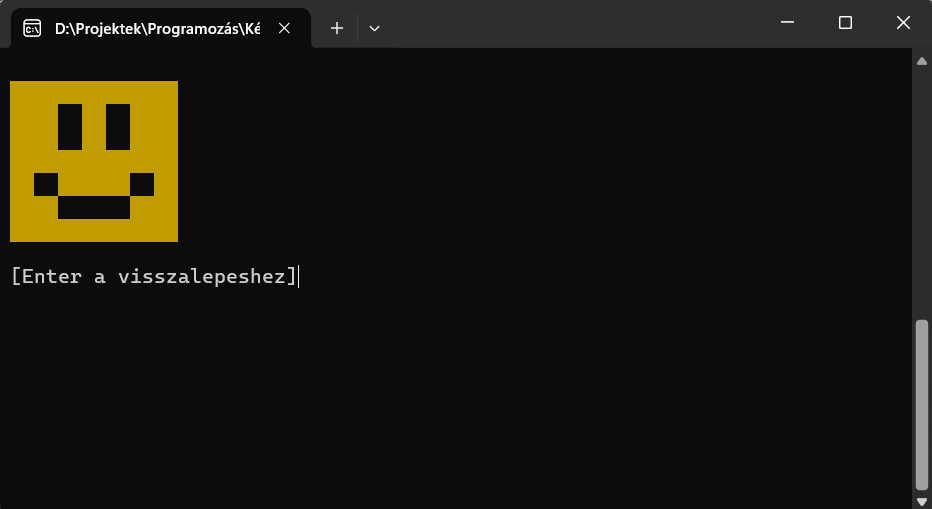Screen dimensions: 932x509
Task: Click the smiley's left eye block
Action: pyautogui.click(x=70, y=127)
